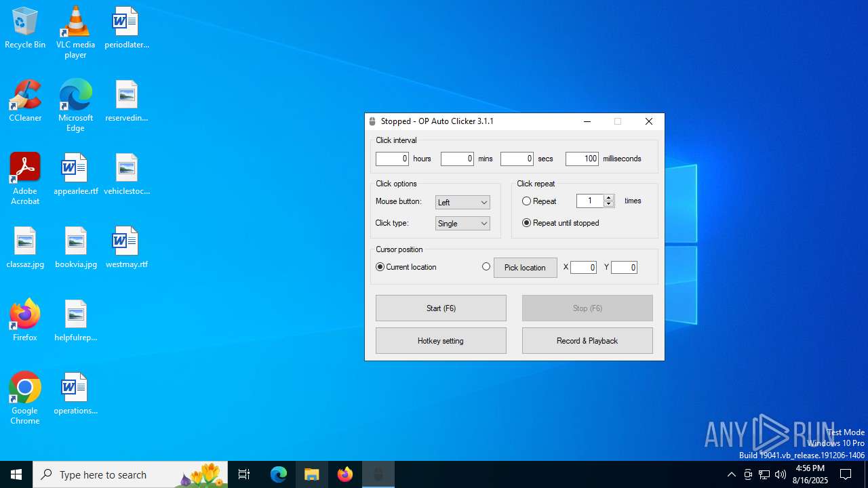Focus the hours input field
The width and height of the screenshot is (868, 488).
(392, 159)
